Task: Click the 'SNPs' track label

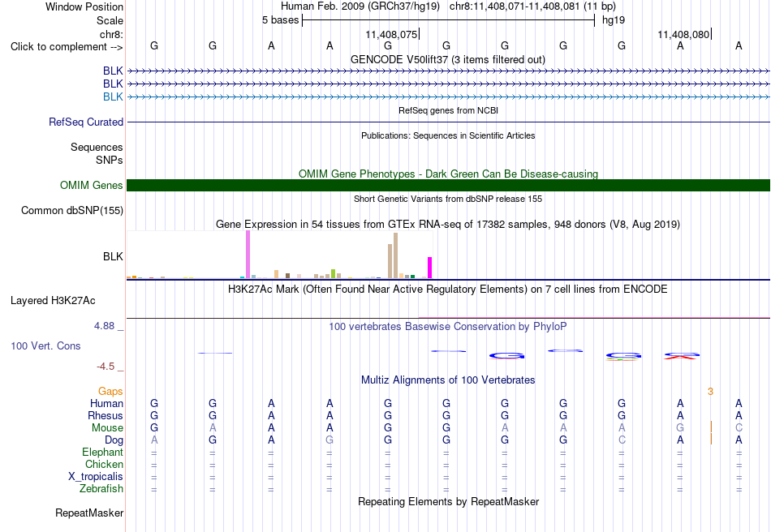Action: (x=110, y=160)
